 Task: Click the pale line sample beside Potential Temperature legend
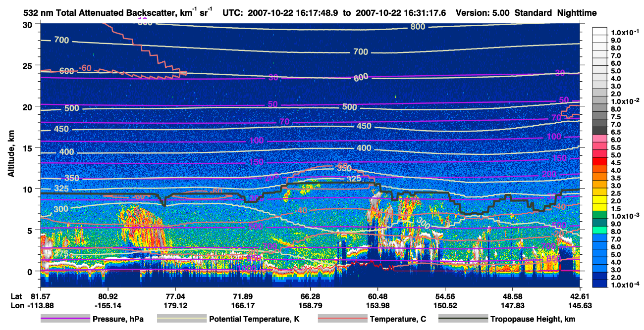click(181, 319)
